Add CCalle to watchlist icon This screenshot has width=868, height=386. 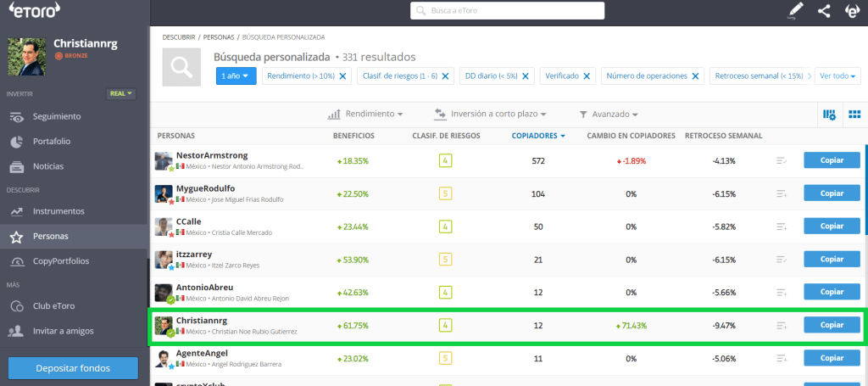point(782,227)
